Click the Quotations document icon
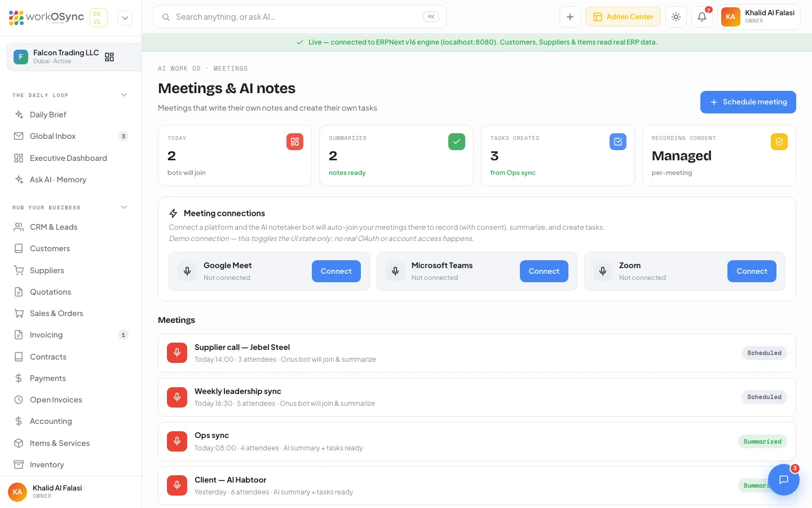This screenshot has width=812, height=508. click(19, 292)
